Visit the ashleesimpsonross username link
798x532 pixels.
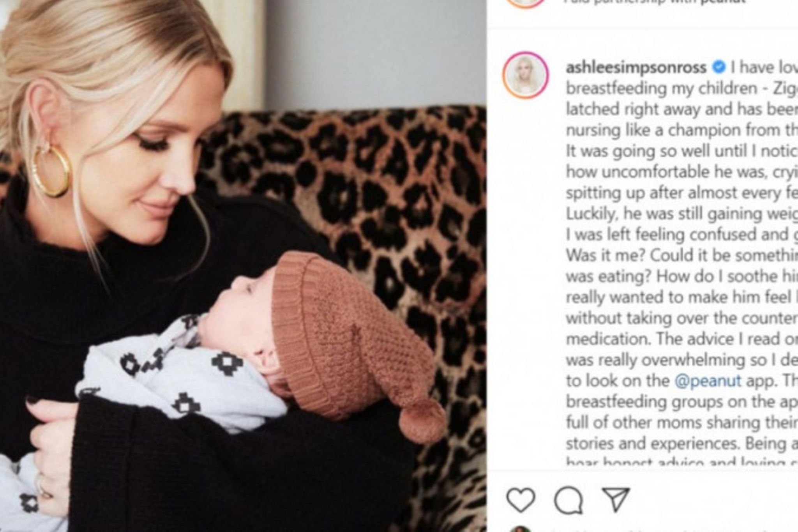tap(636, 68)
